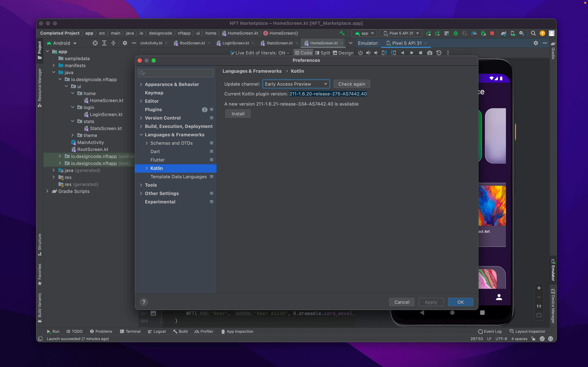Rotate the emulator counterclockwise

(x=385, y=53)
